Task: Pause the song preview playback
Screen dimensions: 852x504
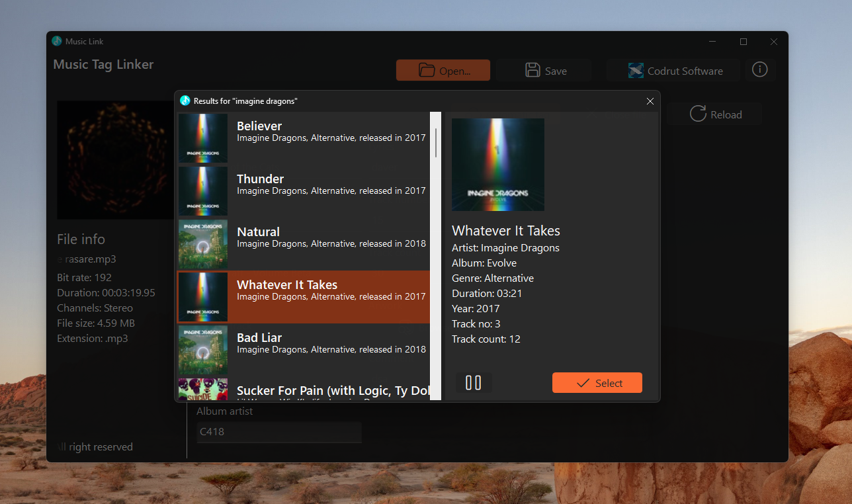Action: (474, 383)
